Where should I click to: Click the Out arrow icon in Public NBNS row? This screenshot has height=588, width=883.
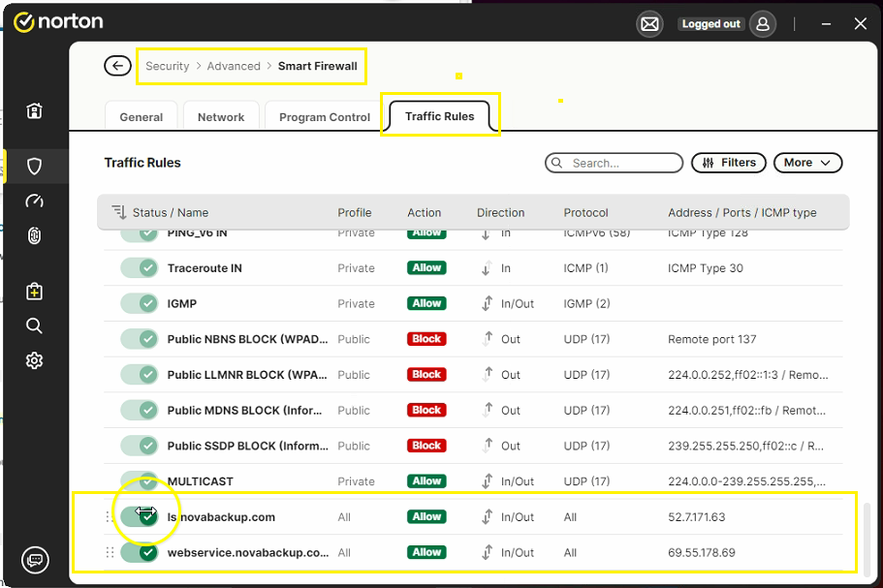pos(488,339)
